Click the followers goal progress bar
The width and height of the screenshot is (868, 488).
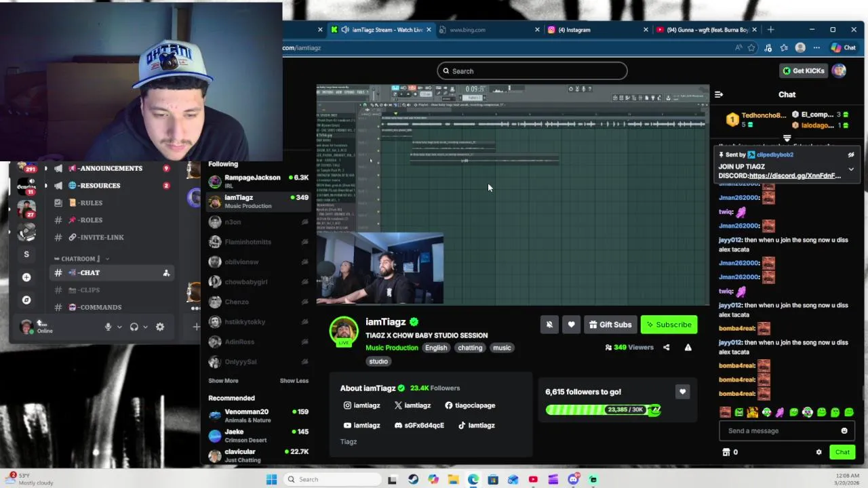pos(603,409)
